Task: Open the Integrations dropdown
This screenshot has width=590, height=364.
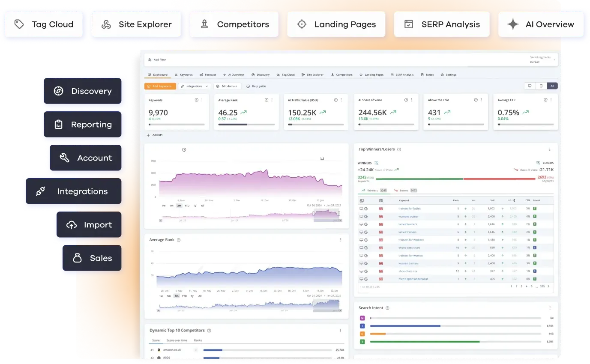Action: [194, 86]
